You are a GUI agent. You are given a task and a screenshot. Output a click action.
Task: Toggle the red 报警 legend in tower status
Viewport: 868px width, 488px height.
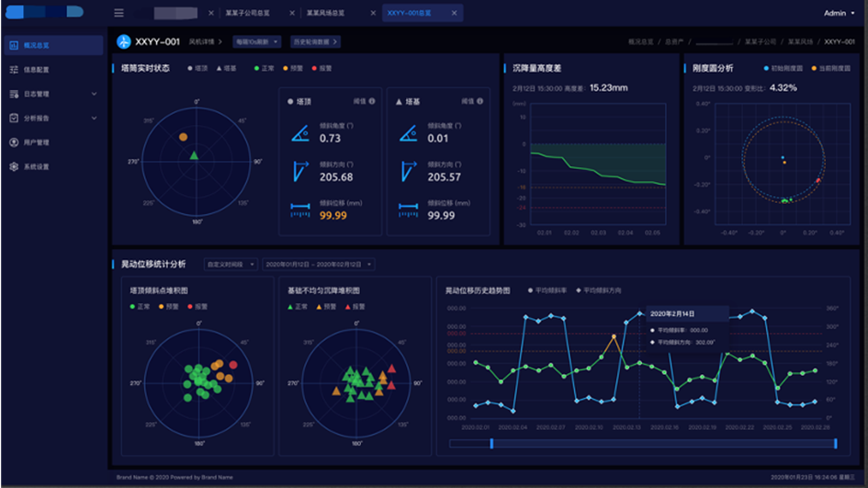321,69
